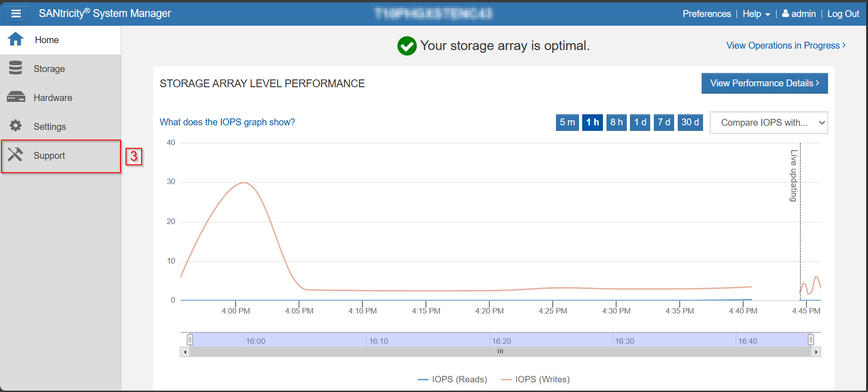The image size is (868, 392).
Task: Click the Support tools icon
Action: [x=16, y=155]
